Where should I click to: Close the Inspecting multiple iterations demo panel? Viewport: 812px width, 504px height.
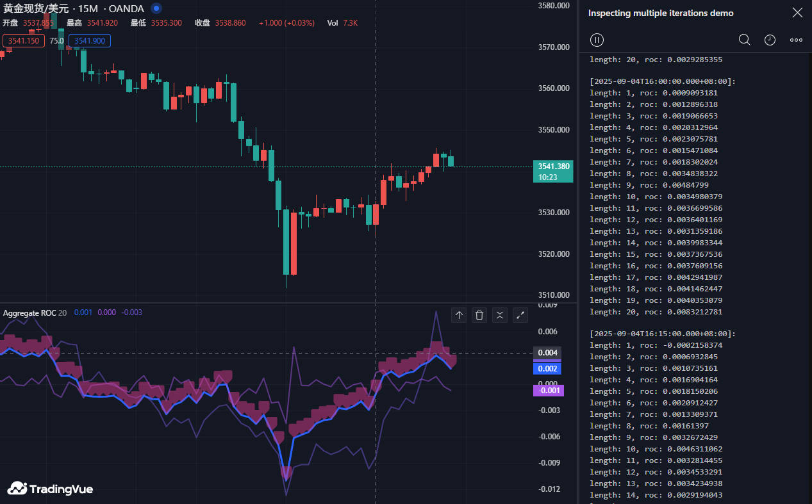coord(797,13)
